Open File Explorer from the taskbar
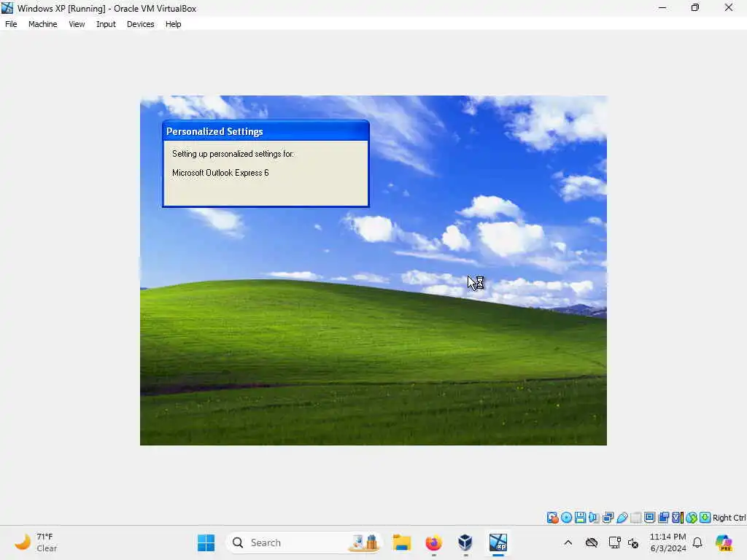747x560 pixels. pyautogui.click(x=402, y=542)
